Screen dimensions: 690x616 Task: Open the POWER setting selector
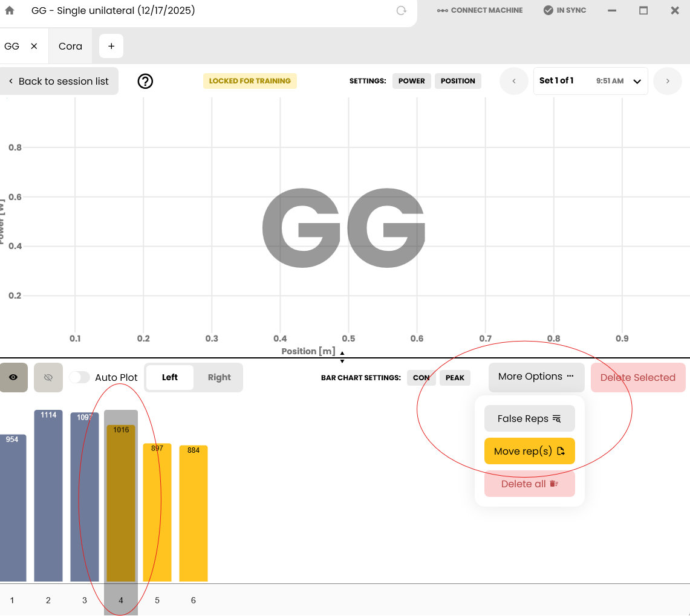pyautogui.click(x=411, y=81)
